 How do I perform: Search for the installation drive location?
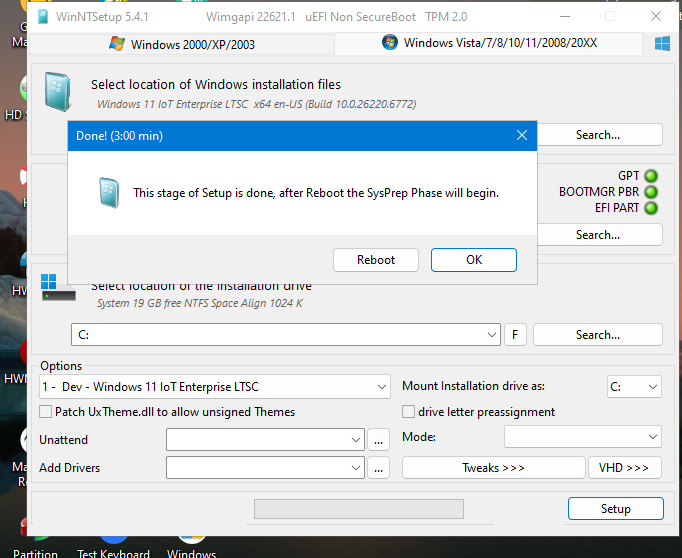tap(598, 335)
